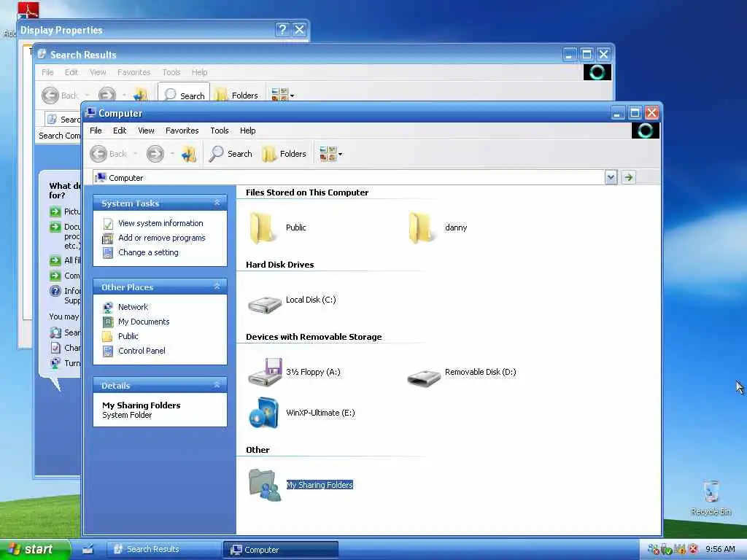Image resolution: width=747 pixels, height=560 pixels.
Task: Click Computer taskbar button
Action: point(281,550)
